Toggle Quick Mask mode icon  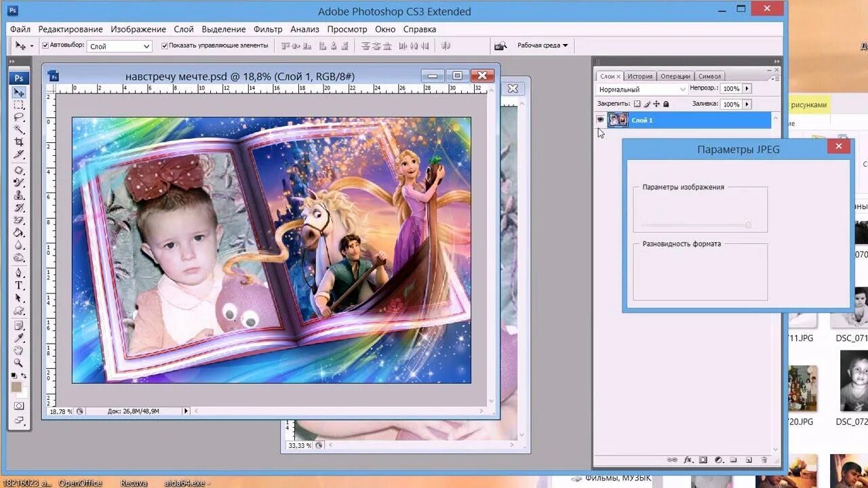tap(19, 406)
